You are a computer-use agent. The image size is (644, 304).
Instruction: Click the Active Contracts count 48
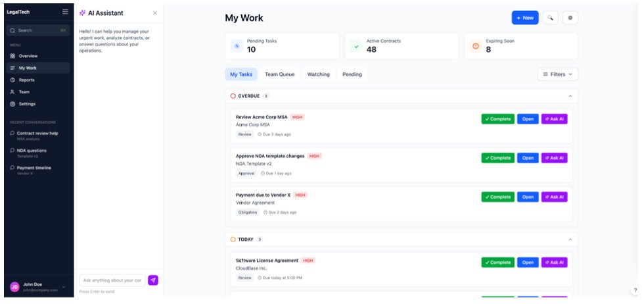(x=372, y=50)
